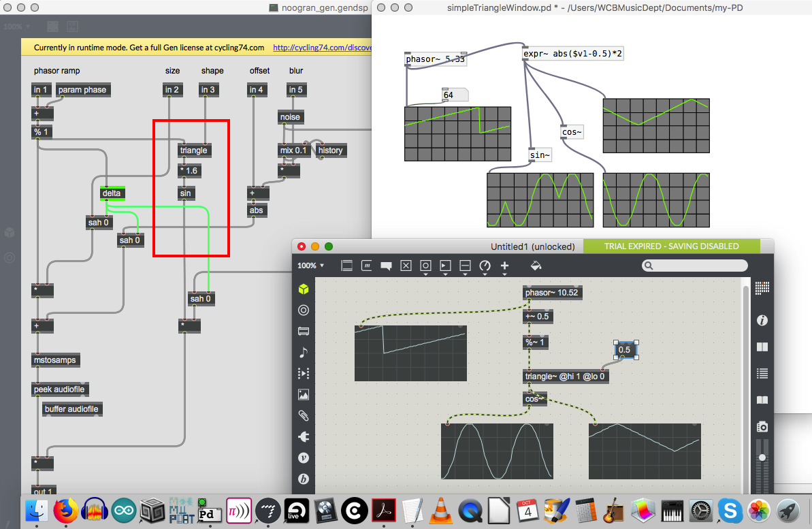
Task: Click the sawtooth graph array in Pd
Action: pyautogui.click(x=458, y=133)
